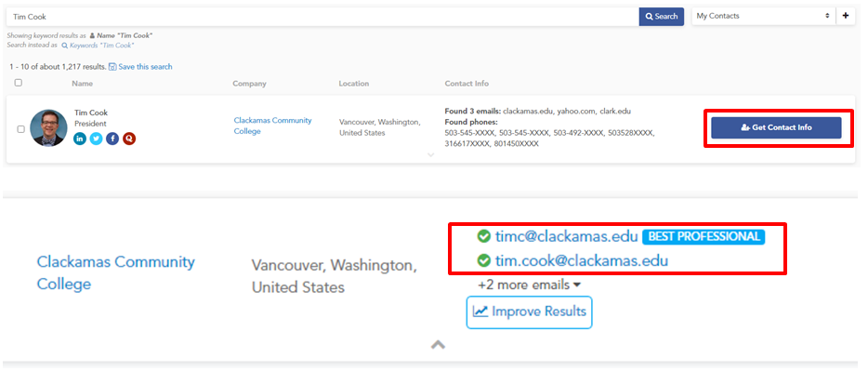This screenshot has height=371, width=868.
Task: Open Tim Cook's Quora profile icon
Action: tap(129, 139)
